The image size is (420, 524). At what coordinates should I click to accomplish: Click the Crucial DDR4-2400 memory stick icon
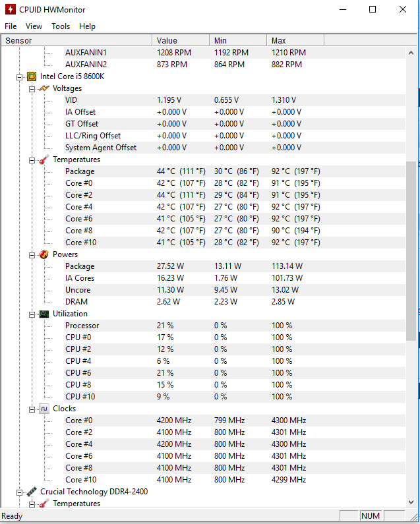(32, 492)
